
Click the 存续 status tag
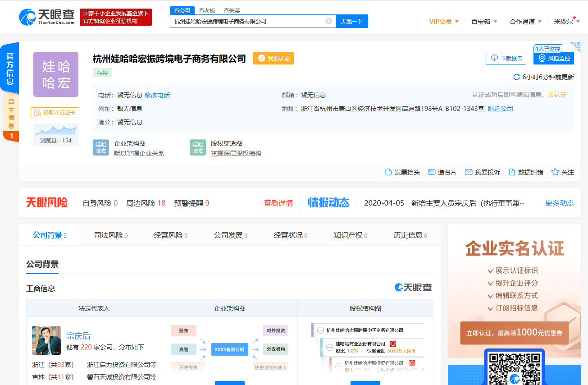click(x=102, y=73)
